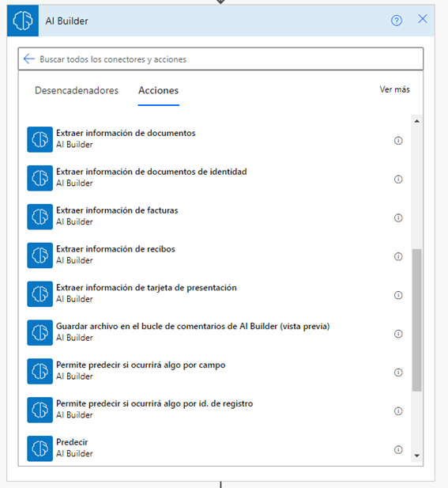Click the AI Builder brain icon in header

point(23,21)
